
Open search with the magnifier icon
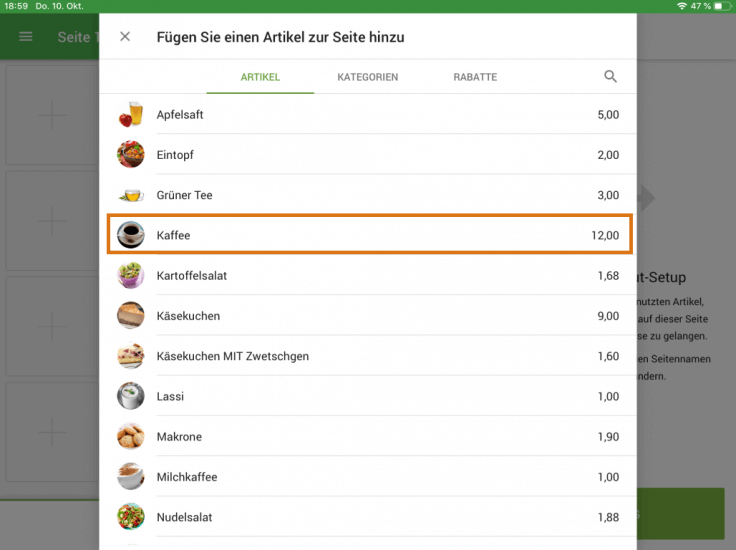(610, 77)
